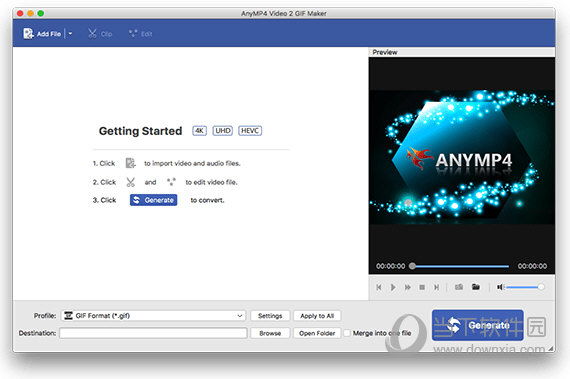Viewport: 570px width, 379px height.
Task: Mute the preview volume speaker
Action: (500, 287)
